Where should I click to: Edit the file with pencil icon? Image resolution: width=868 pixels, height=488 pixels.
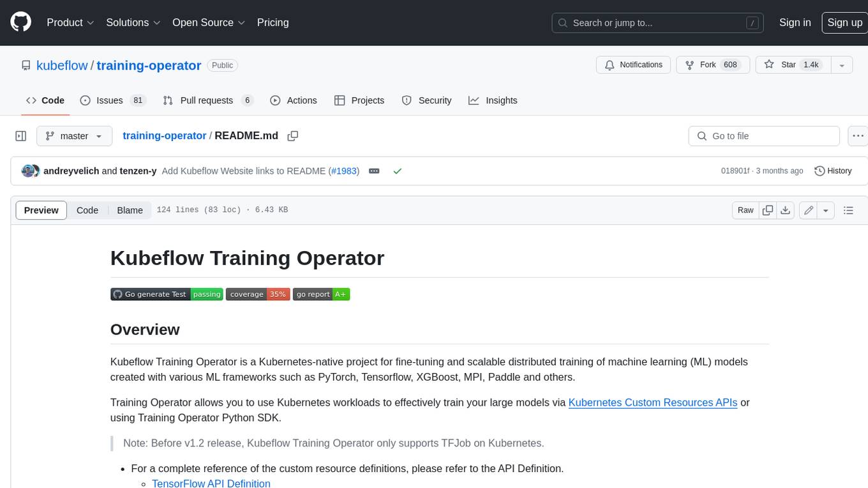coord(809,210)
